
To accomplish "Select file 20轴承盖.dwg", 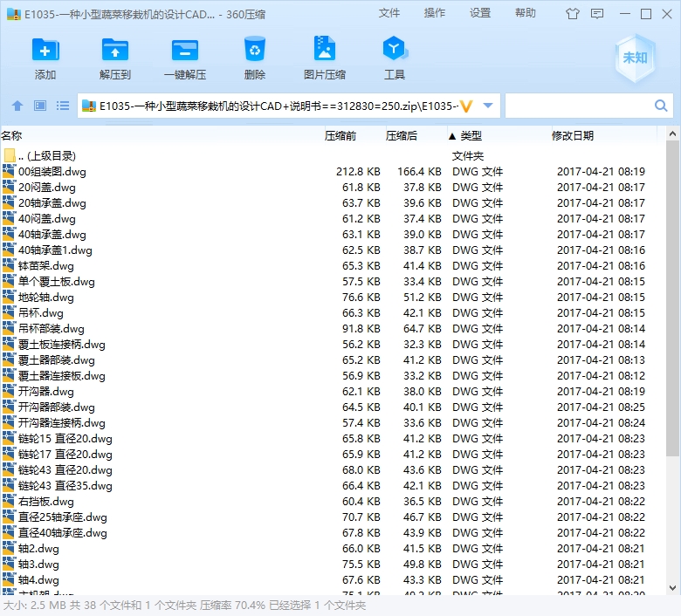I will [x=52, y=202].
